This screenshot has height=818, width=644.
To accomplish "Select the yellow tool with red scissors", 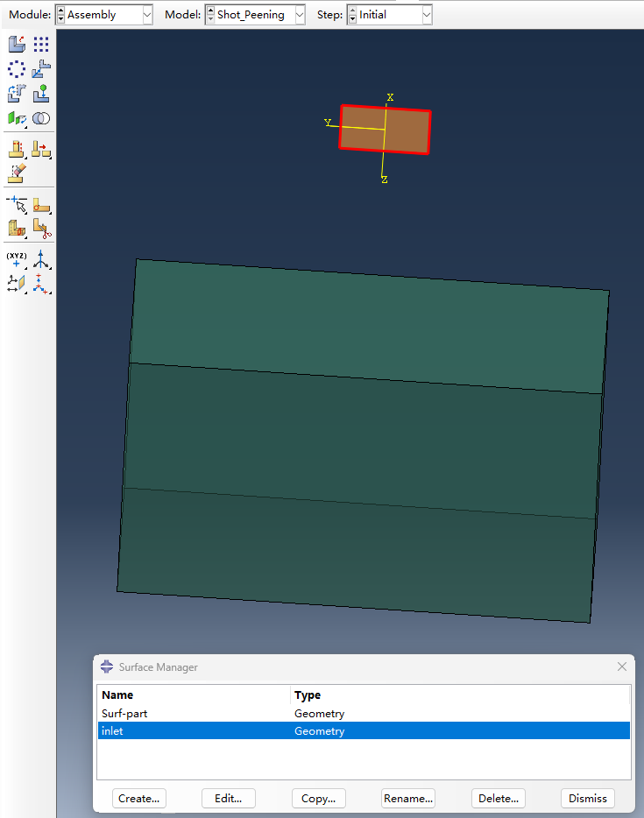I will click(41, 229).
